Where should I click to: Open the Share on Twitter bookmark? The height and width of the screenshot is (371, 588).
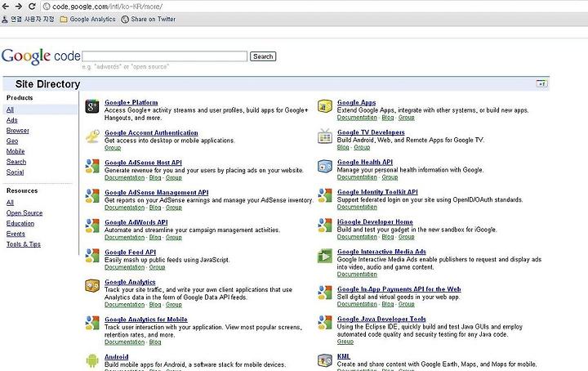149,19
